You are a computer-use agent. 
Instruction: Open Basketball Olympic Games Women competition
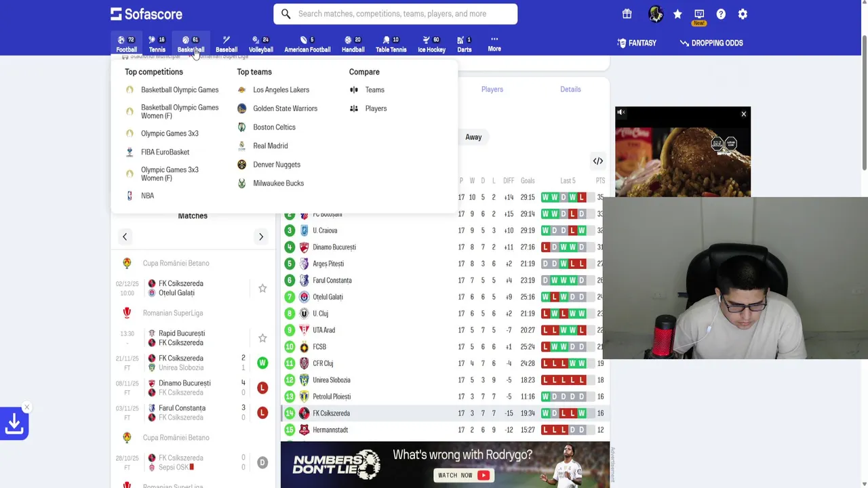click(172, 112)
